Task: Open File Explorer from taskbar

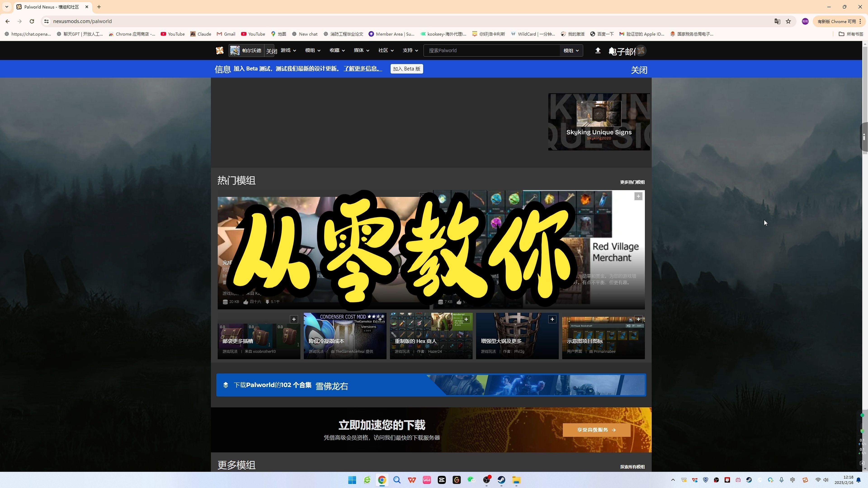Action: click(516, 480)
